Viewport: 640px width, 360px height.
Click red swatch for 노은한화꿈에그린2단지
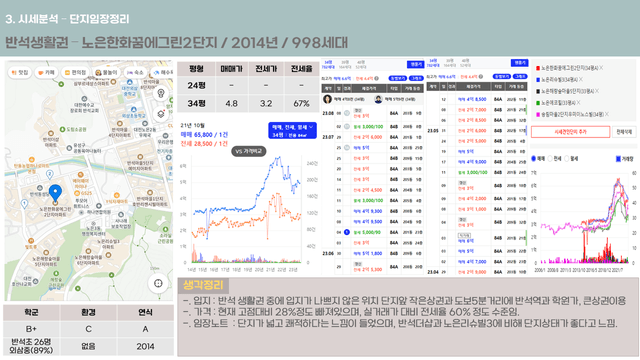pos(538,68)
